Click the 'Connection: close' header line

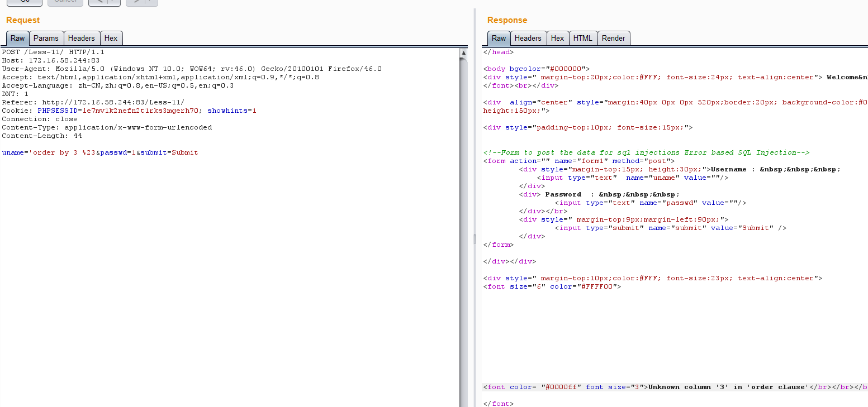40,119
